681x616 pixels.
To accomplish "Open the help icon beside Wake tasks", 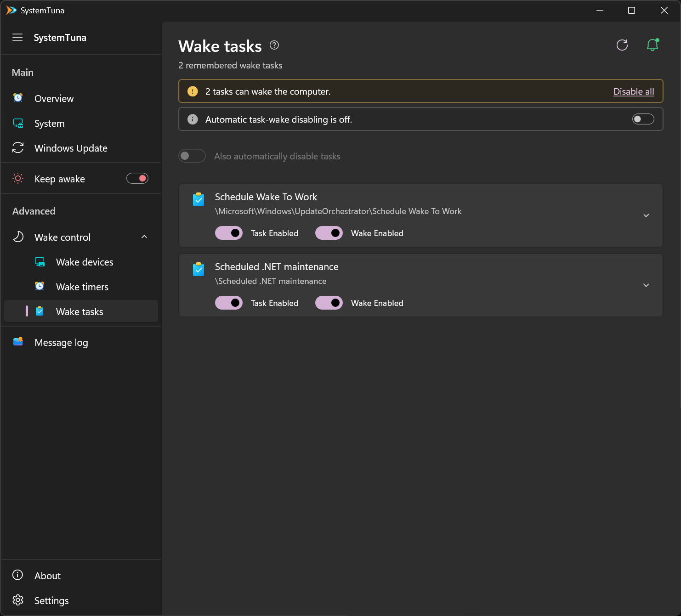I will [274, 45].
